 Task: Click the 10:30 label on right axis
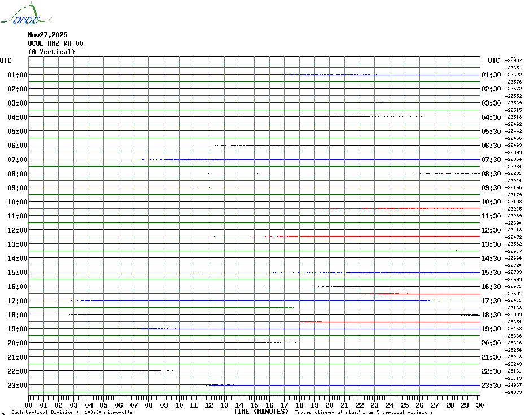pyautogui.click(x=490, y=202)
